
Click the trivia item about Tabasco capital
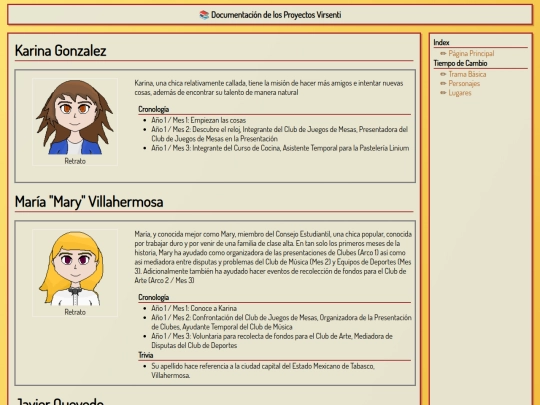(263, 371)
